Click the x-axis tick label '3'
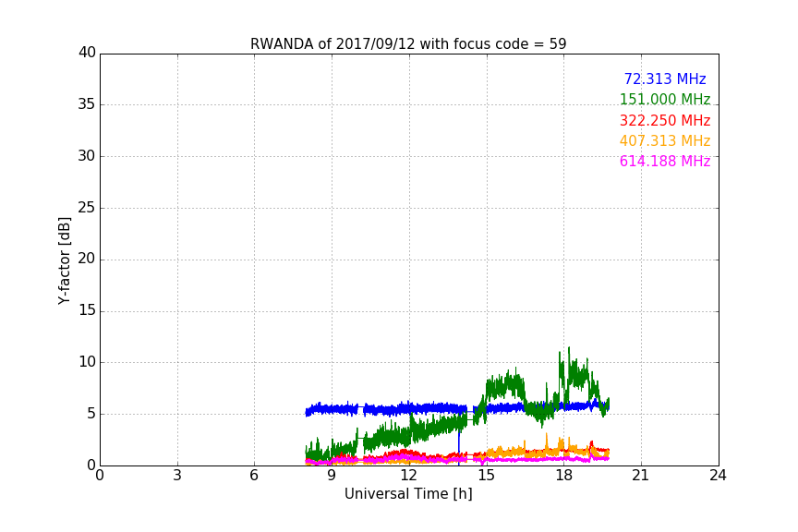The image size is (798, 532). [x=177, y=476]
